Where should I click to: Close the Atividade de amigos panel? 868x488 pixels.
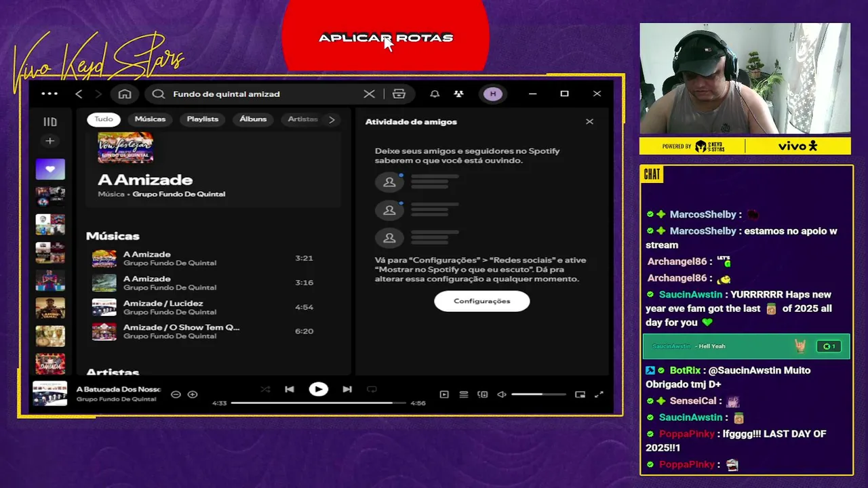pos(589,121)
